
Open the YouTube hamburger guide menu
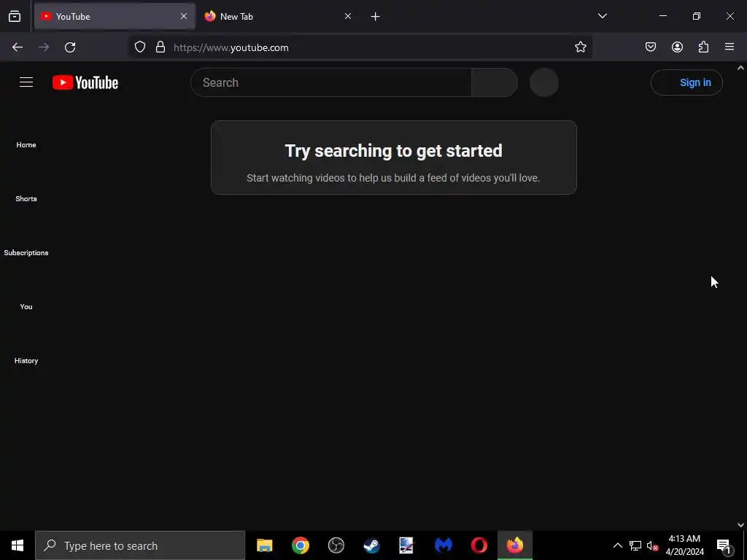(26, 82)
